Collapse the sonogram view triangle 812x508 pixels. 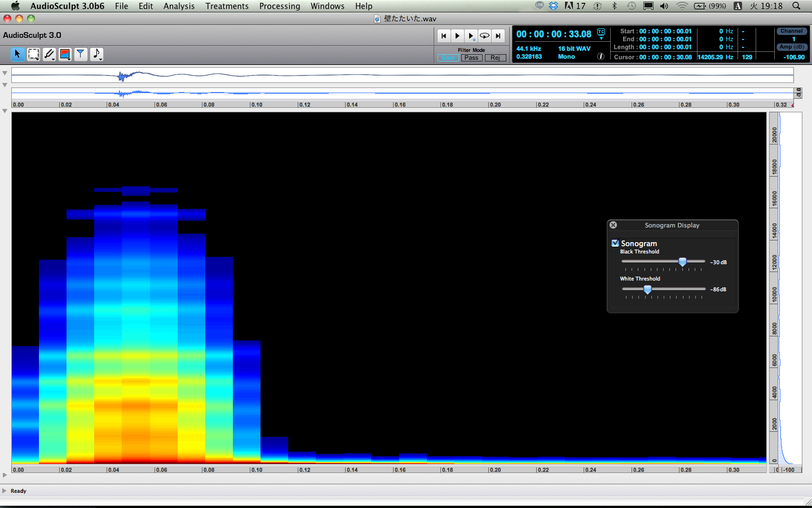click(5, 111)
